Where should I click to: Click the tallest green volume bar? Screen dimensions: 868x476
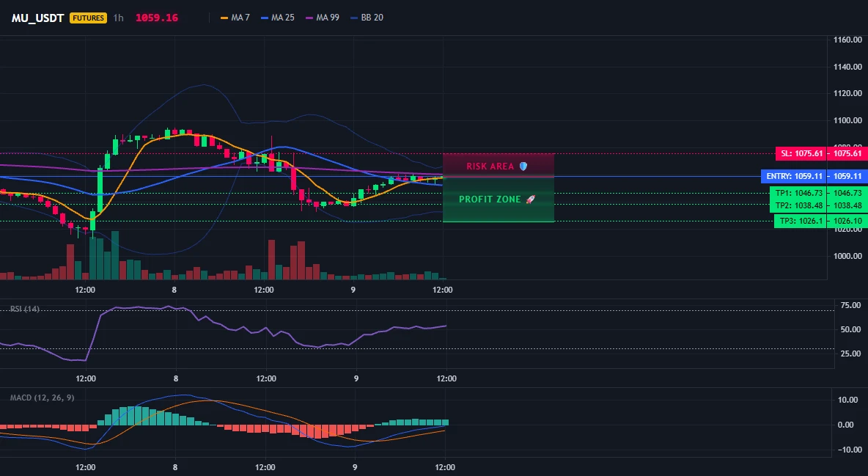coord(114,255)
